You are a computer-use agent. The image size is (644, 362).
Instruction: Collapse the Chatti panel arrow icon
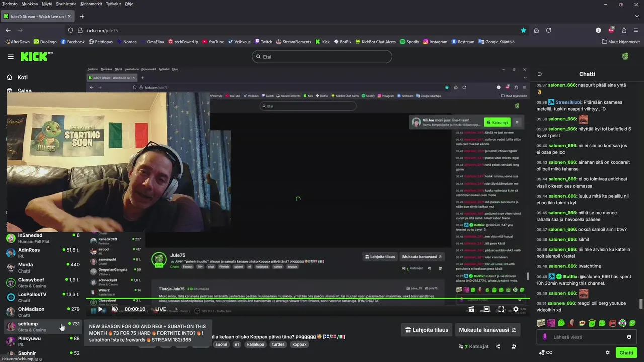[x=540, y=74]
